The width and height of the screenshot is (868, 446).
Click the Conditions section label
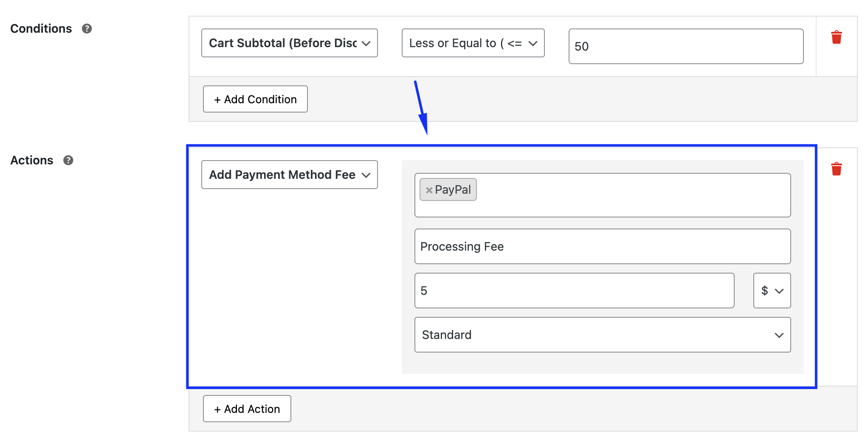(x=41, y=28)
